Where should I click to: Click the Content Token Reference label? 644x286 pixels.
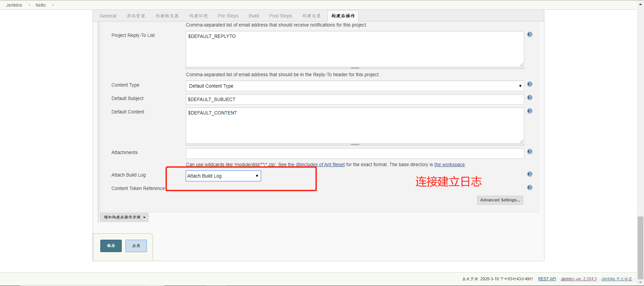pos(138,188)
